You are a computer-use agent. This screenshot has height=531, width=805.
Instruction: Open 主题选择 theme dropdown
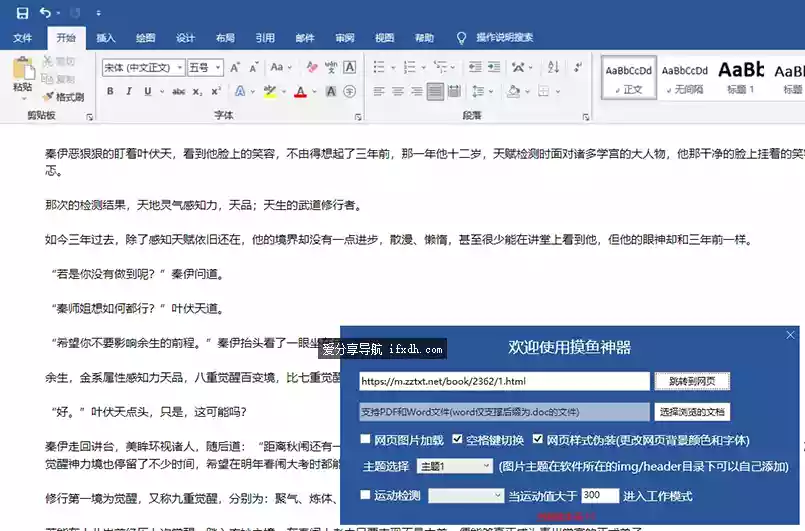[x=455, y=466]
